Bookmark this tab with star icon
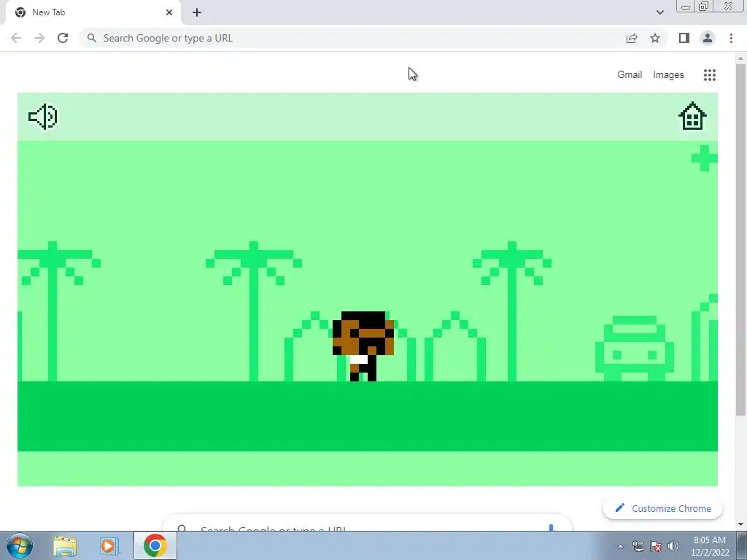 tap(655, 38)
